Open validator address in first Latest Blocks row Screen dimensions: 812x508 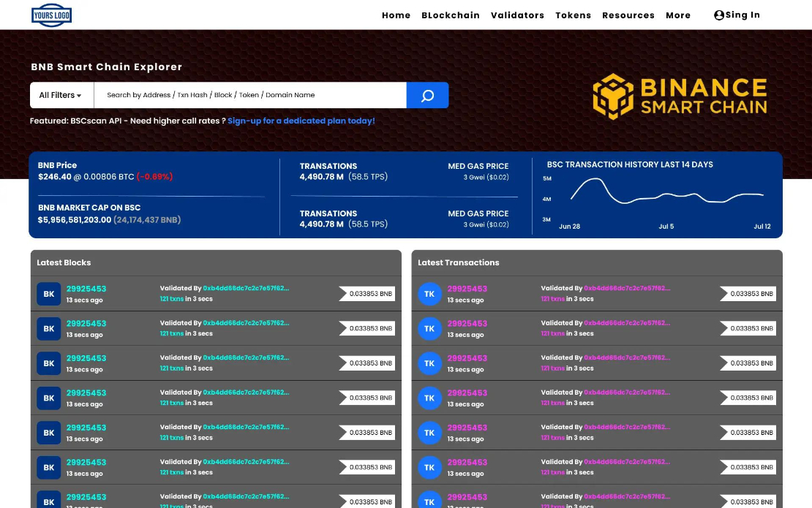tap(246, 288)
